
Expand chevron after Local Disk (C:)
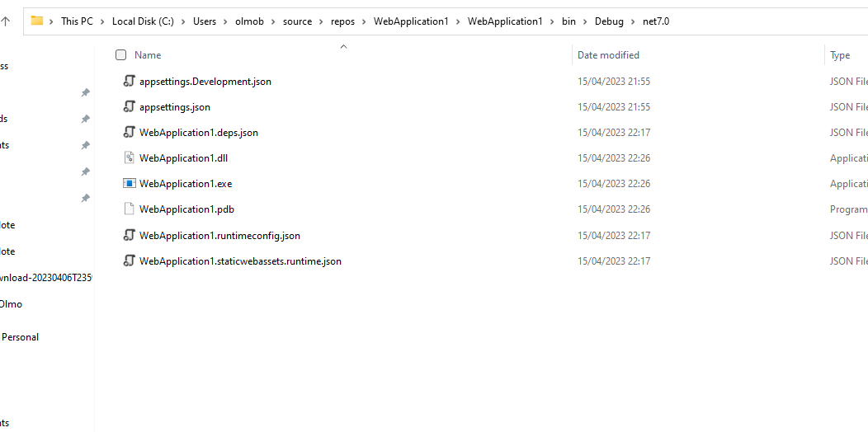(x=183, y=21)
